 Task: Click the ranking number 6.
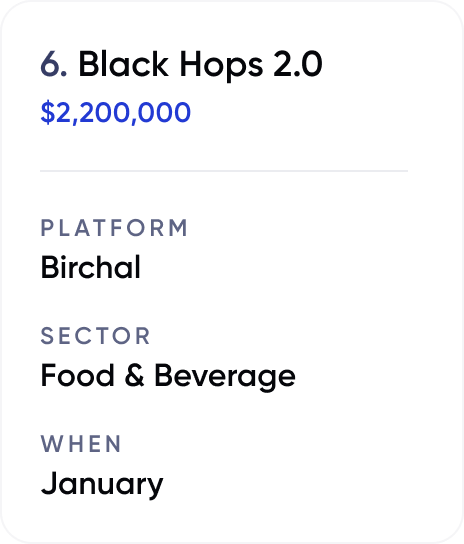tap(53, 64)
